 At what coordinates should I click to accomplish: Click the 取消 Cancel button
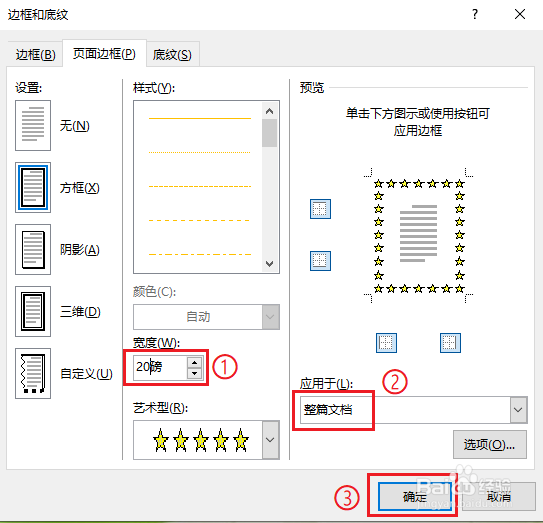click(499, 497)
